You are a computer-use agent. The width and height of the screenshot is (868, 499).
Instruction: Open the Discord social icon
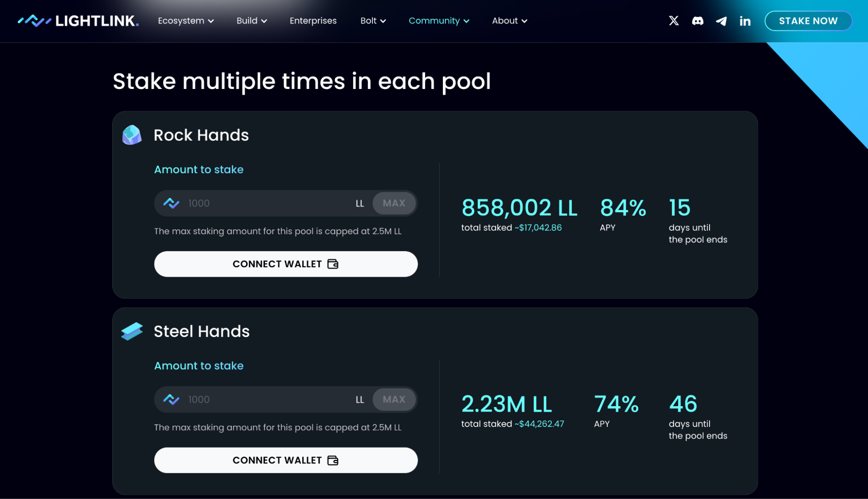click(697, 21)
